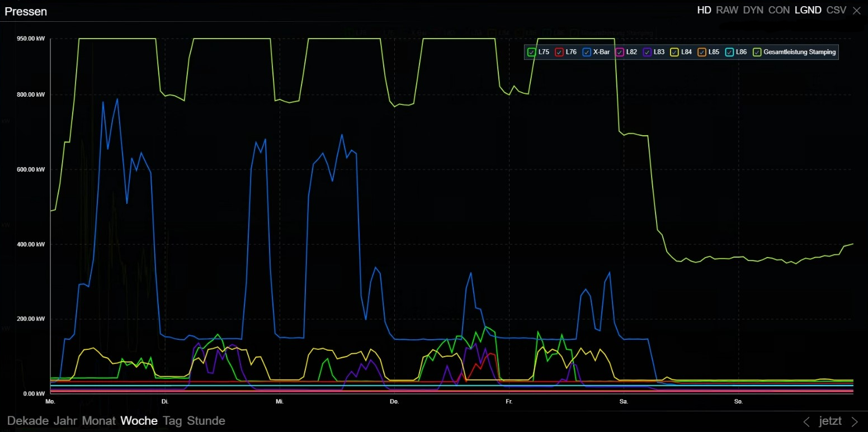Screen dimensions: 868x432
Task: Close the Pressen chart panel
Action: click(x=856, y=10)
